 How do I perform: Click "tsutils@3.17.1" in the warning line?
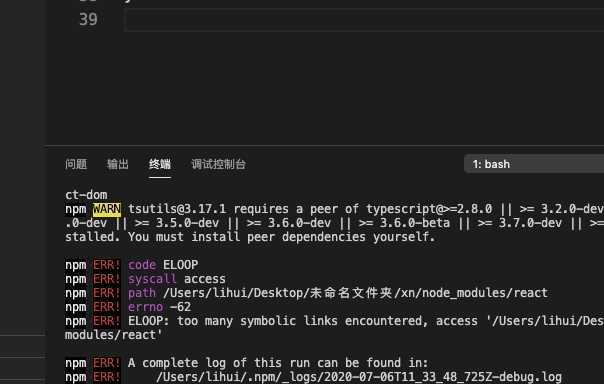[x=177, y=209]
